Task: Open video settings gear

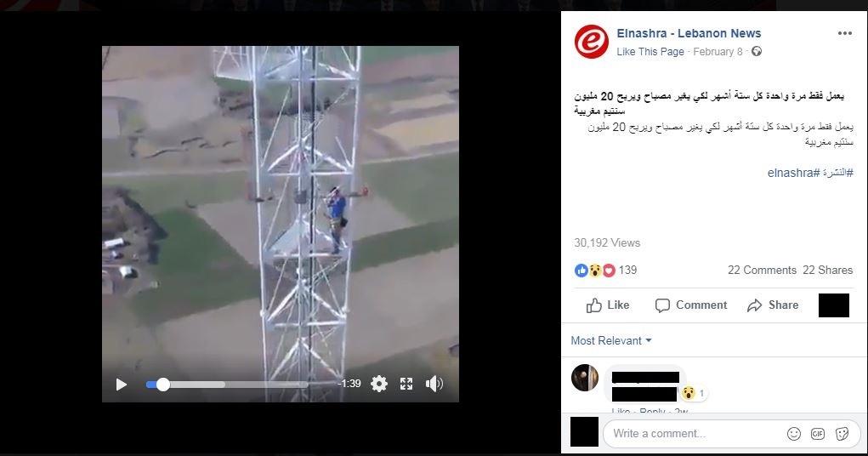Action: click(x=379, y=384)
